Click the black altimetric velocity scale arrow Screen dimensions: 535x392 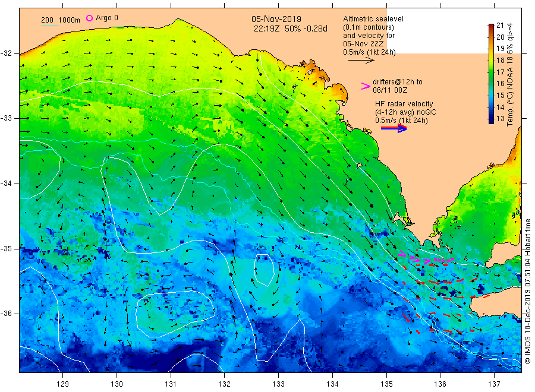pyautogui.click(x=361, y=61)
